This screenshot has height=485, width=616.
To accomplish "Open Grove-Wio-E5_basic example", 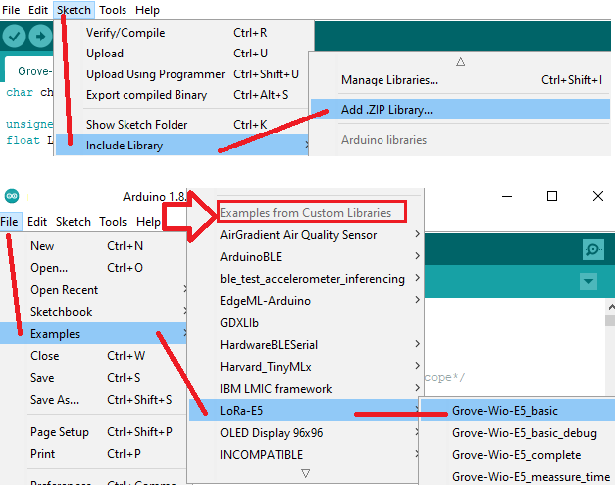I will (x=518, y=411).
